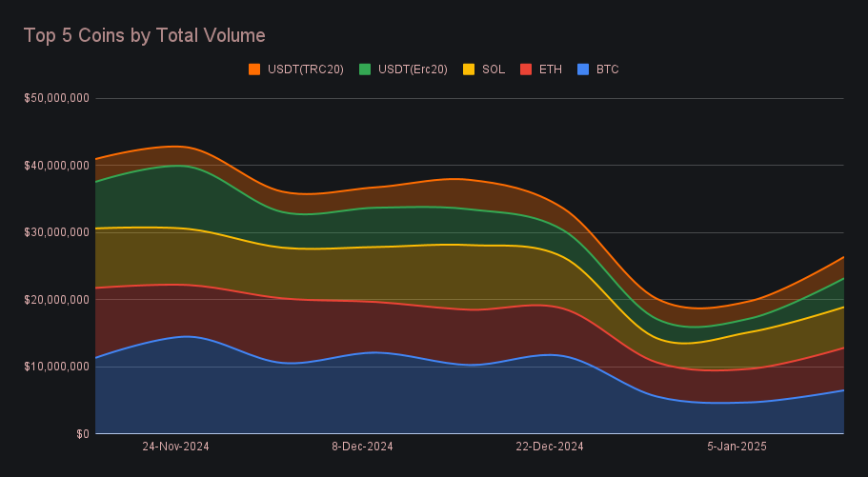Click the blue BTC legend swatch
Screen dimensions: 868x477
(583, 70)
